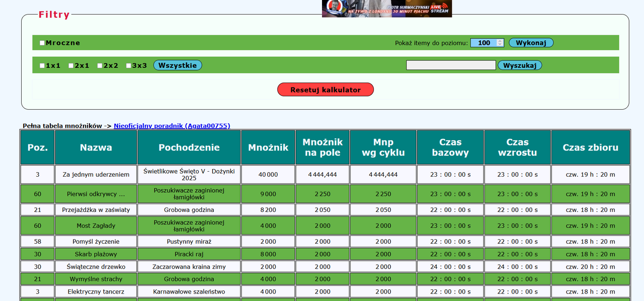Click the per-field multiplier 2 250

pyautogui.click(x=323, y=194)
